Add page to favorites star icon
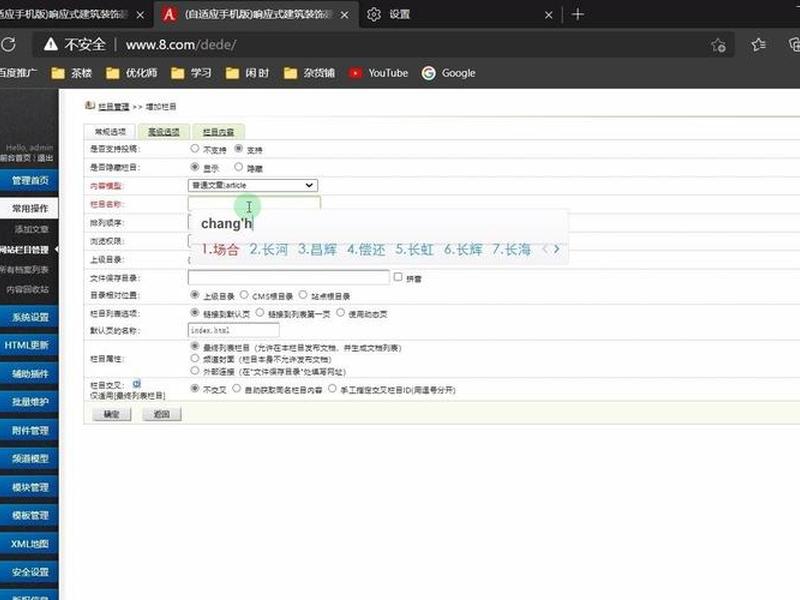 718,45
